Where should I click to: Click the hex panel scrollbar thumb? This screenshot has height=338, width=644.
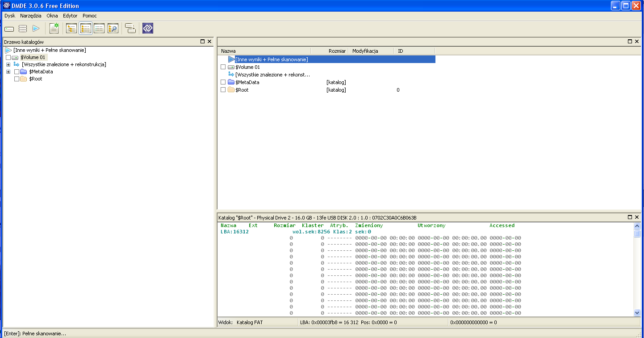coord(637,233)
